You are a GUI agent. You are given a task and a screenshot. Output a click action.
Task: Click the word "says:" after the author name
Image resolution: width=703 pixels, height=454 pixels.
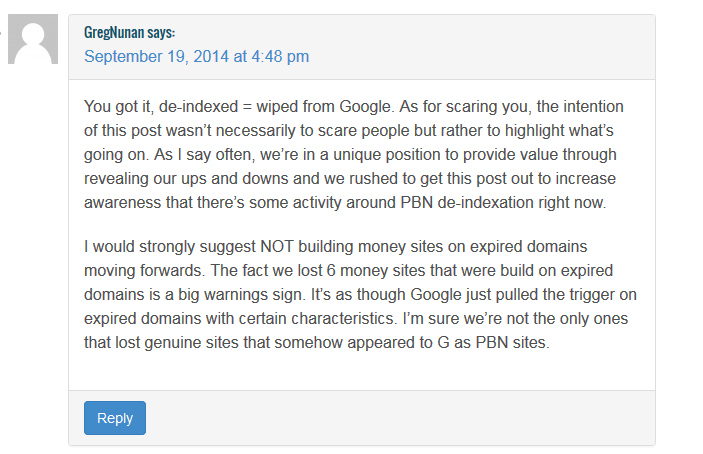(161, 32)
